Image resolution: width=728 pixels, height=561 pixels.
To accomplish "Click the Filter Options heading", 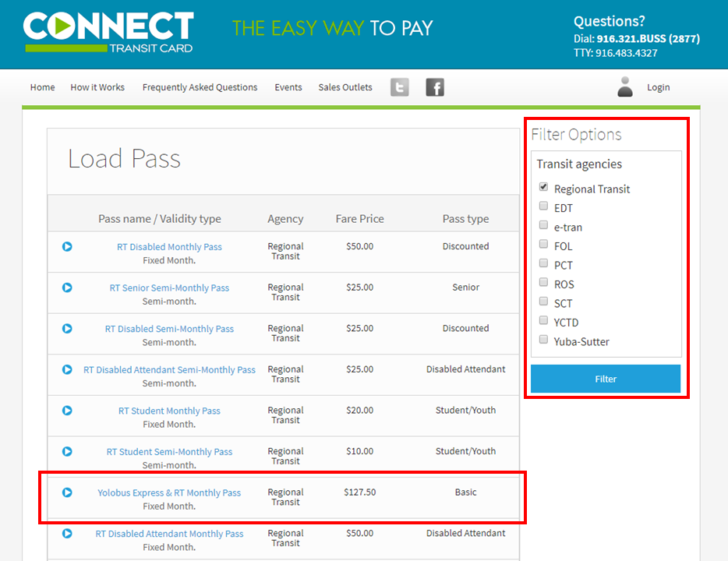I will pos(576,135).
